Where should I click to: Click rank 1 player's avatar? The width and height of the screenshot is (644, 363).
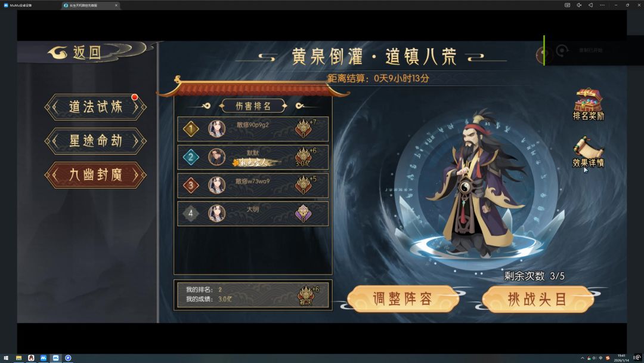[216, 129]
